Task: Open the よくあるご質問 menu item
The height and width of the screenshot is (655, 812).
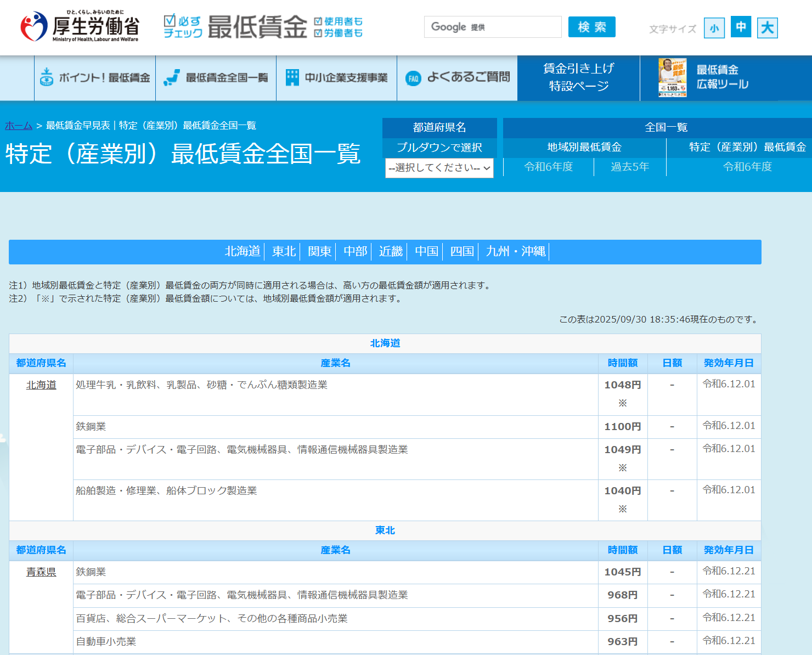Action: tap(458, 78)
